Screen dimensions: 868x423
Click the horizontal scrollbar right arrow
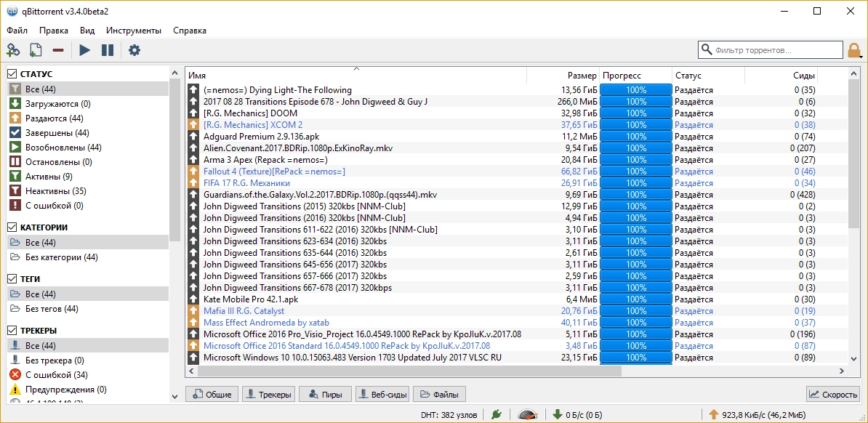(x=843, y=371)
